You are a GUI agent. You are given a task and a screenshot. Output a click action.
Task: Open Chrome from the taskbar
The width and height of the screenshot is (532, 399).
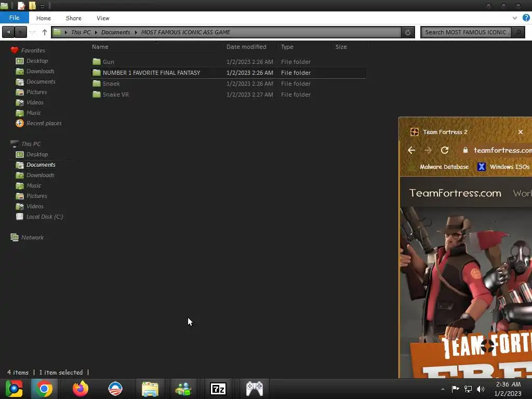point(44,389)
